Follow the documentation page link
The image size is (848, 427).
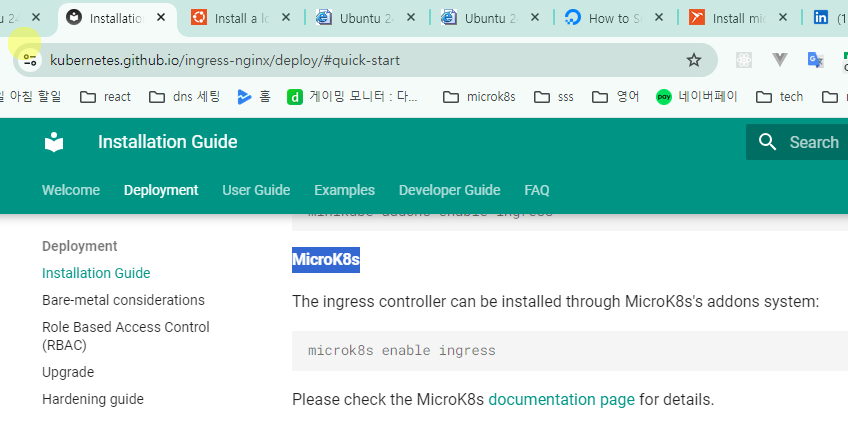pos(561,399)
